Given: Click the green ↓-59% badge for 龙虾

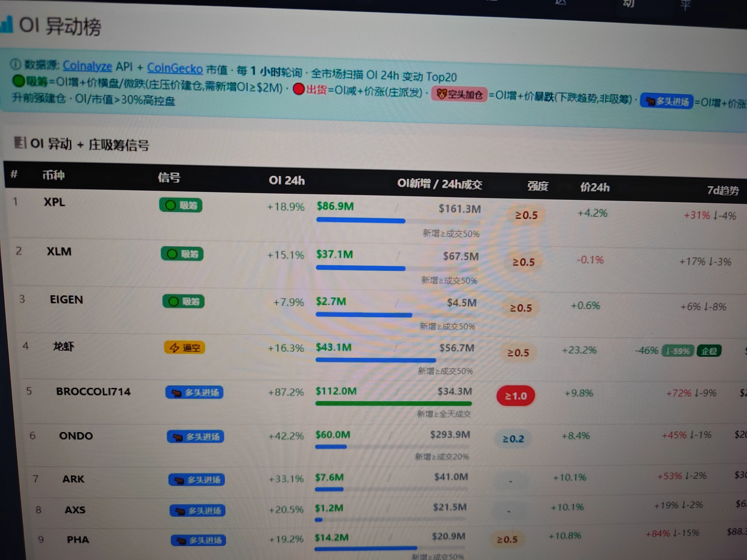Looking at the screenshot, I should tap(678, 351).
